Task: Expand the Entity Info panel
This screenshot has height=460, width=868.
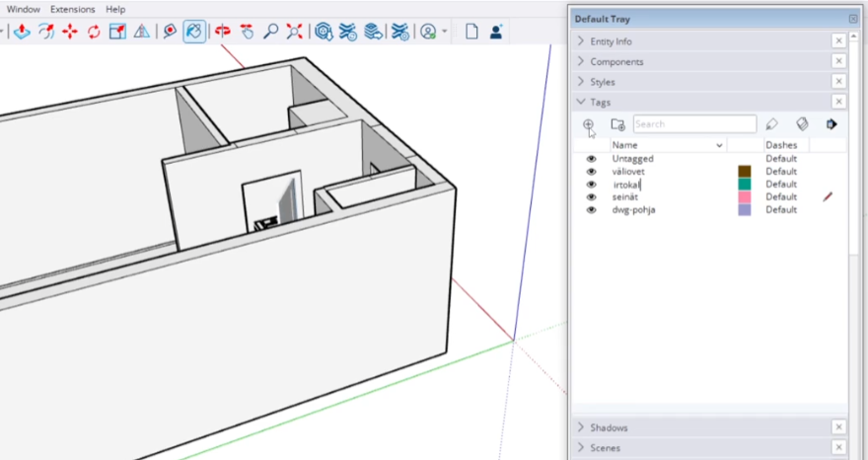Action: point(611,41)
